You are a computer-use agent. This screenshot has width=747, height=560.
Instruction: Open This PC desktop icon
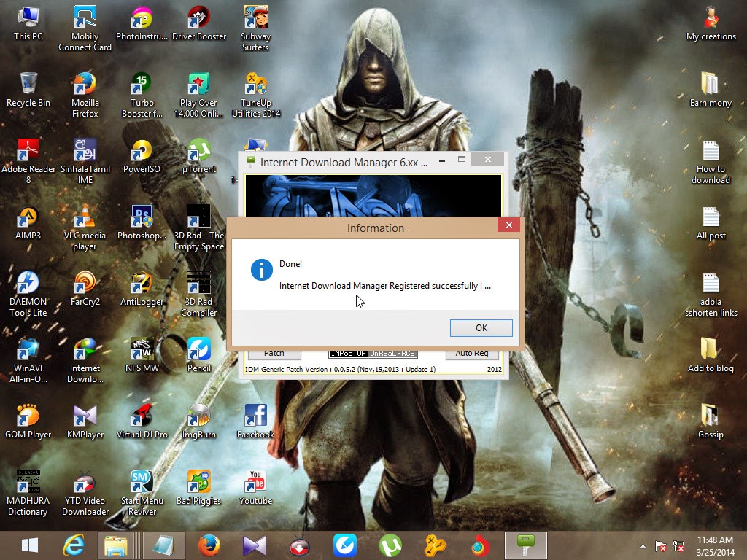28,23
